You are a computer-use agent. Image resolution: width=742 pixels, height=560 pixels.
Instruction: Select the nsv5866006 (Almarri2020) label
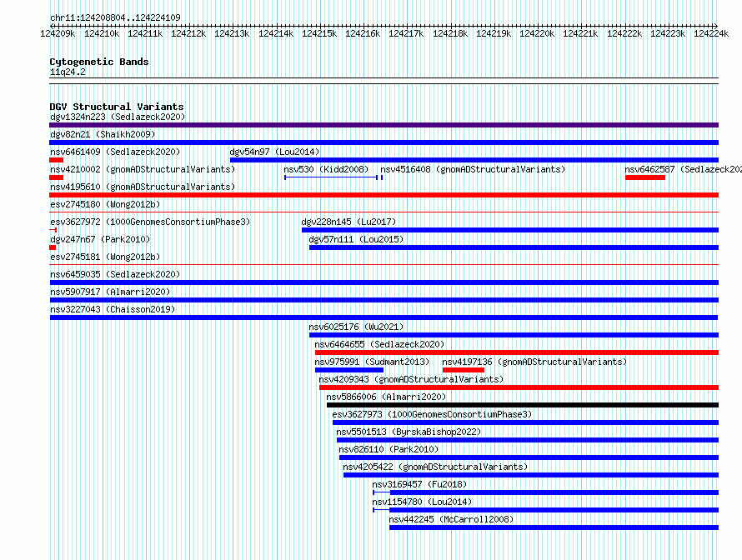[386, 397]
